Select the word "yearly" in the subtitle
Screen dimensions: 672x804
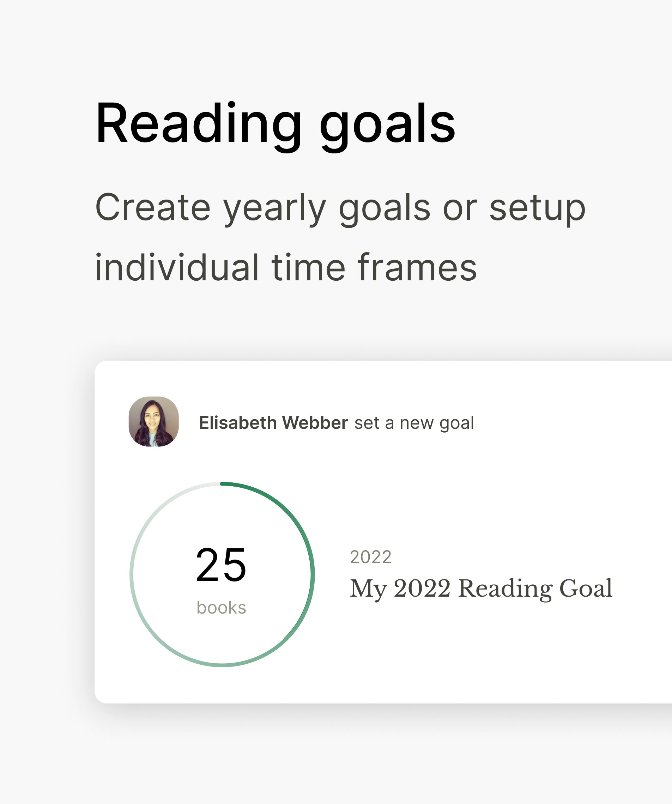click(x=274, y=208)
